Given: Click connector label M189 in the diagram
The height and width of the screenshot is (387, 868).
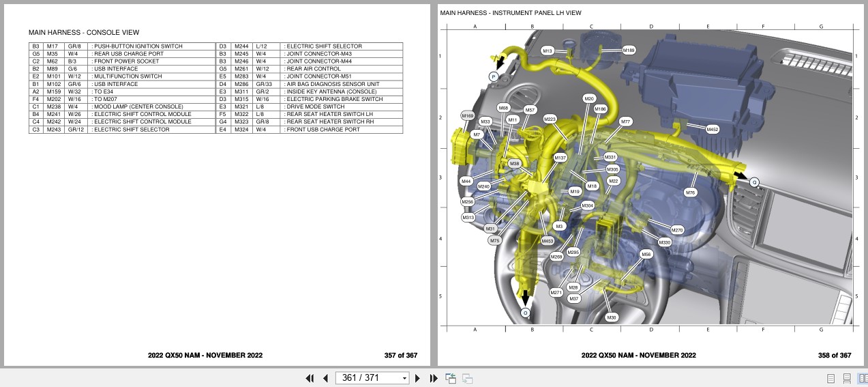Looking at the screenshot, I should 629,50.
